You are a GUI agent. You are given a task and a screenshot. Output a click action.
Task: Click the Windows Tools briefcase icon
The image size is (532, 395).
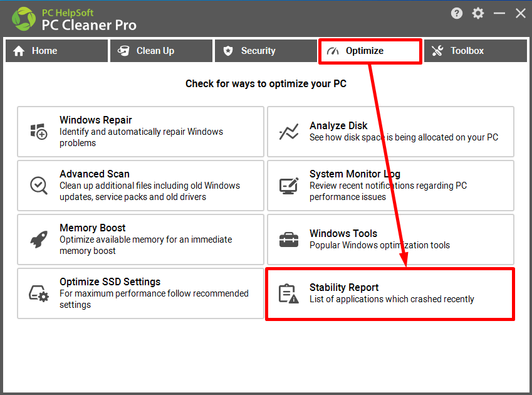(289, 240)
